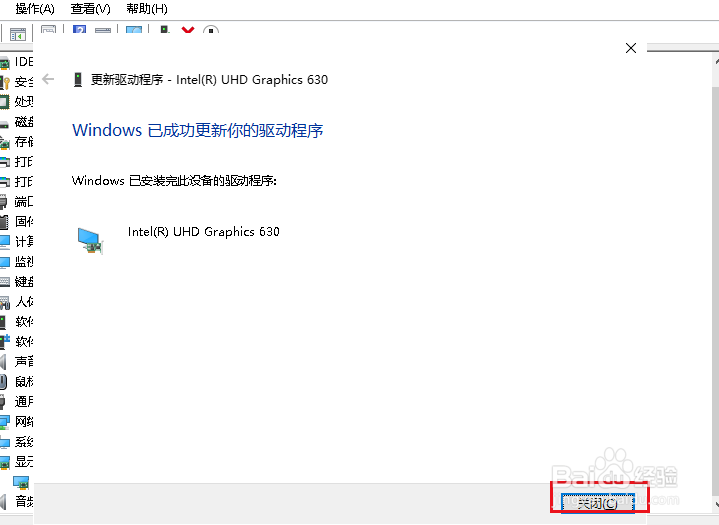The height and width of the screenshot is (525, 719).
Task: Toggle the show/hide console tree toolbar icon
Action: click(18, 34)
